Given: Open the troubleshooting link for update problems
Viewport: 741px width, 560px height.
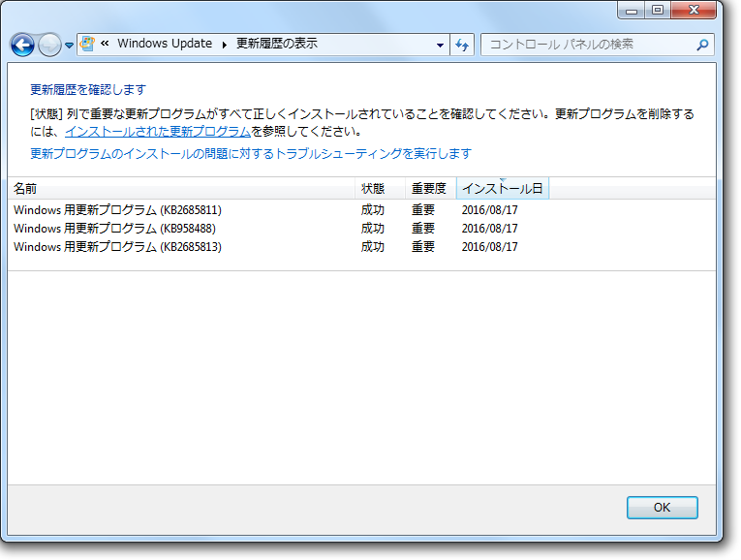Looking at the screenshot, I should pos(250,153).
